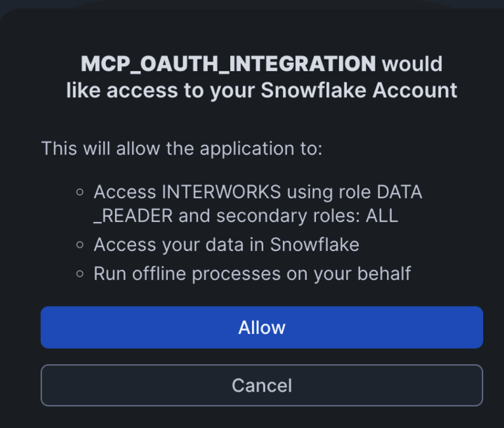
Task: Click the word 'would' in the heading
Action: coord(412,64)
